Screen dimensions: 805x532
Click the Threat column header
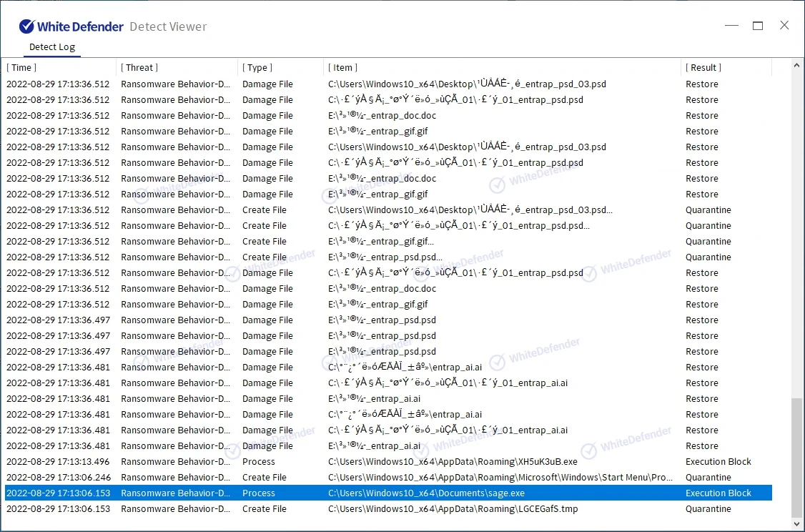pos(139,67)
